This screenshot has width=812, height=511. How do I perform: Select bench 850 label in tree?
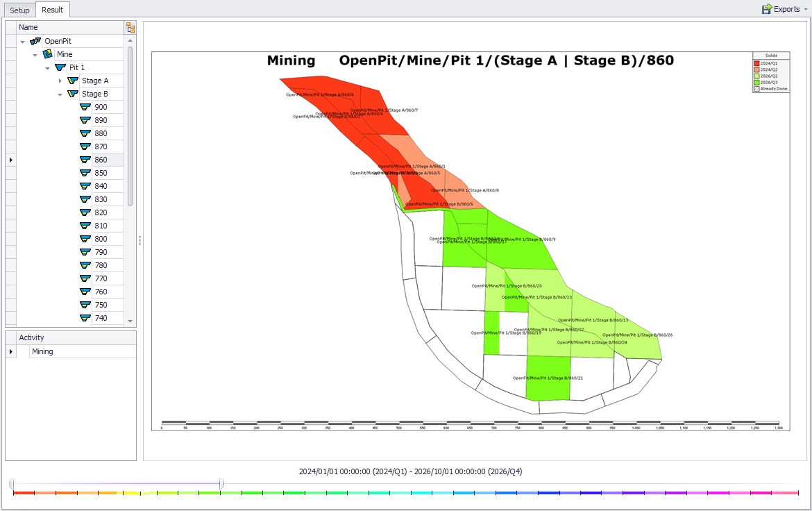pyautogui.click(x=101, y=173)
